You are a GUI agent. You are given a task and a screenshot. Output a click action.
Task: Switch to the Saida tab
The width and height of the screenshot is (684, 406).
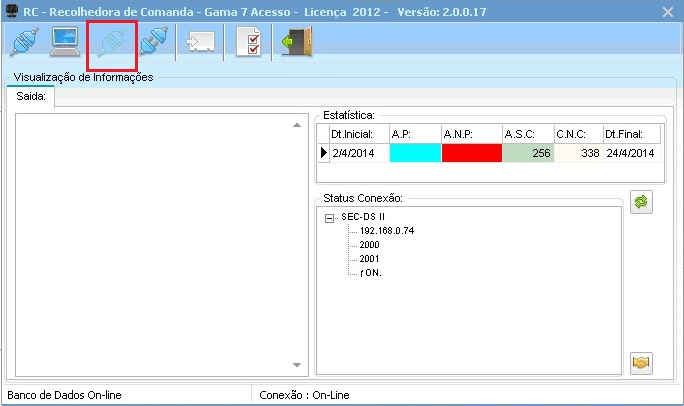31,96
